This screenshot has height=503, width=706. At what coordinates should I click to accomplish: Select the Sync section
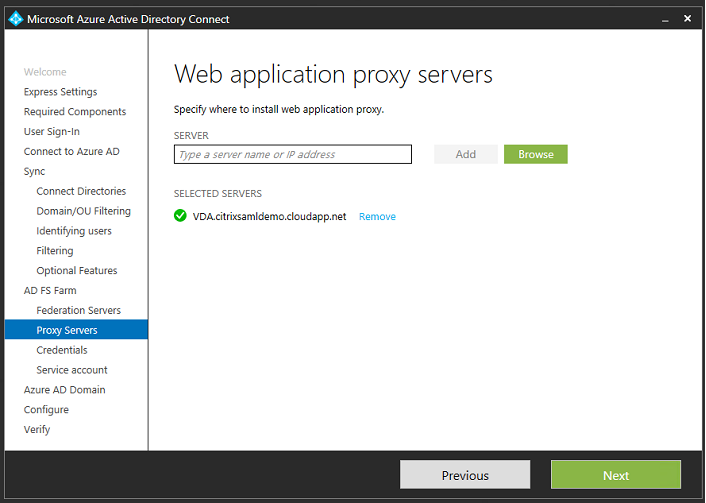[x=35, y=171]
